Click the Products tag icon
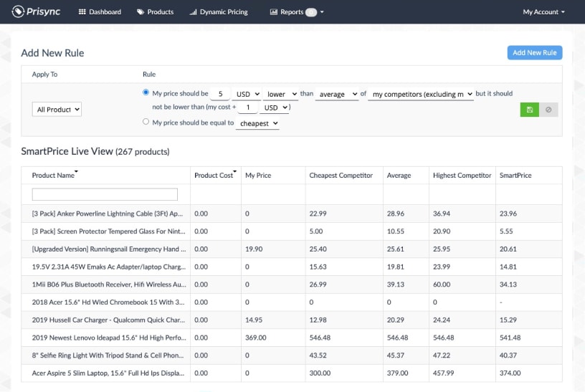Image resolution: width=585 pixels, height=392 pixels. [141, 12]
